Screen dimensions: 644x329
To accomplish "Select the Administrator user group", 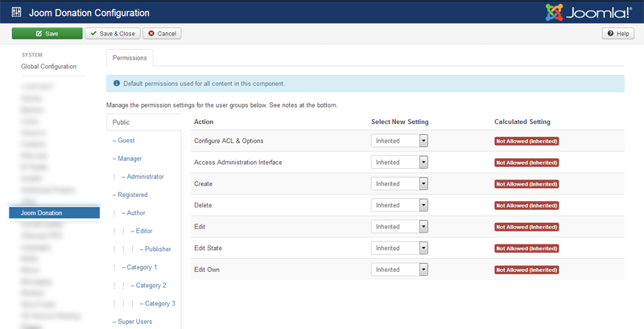I will pyautogui.click(x=145, y=176).
